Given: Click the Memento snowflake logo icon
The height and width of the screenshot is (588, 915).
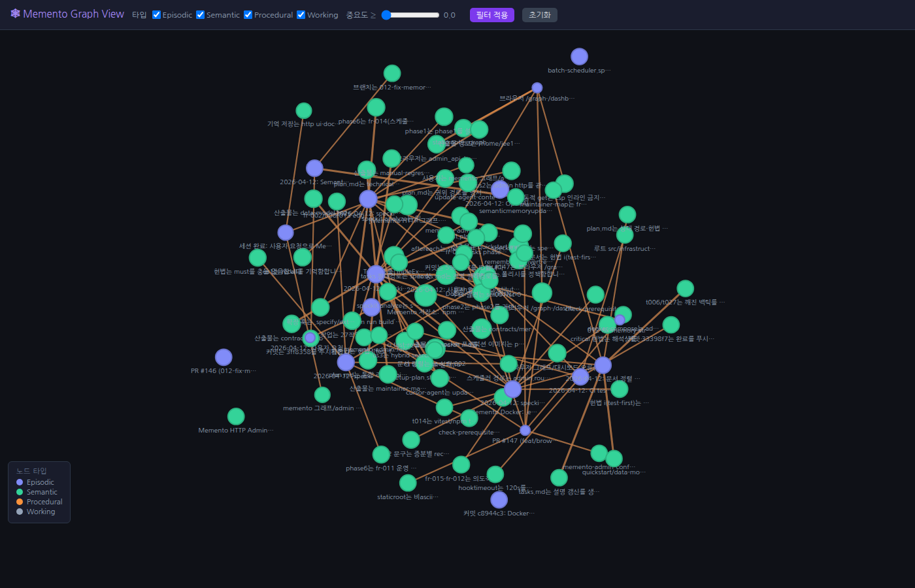Looking at the screenshot, I should 15,14.
